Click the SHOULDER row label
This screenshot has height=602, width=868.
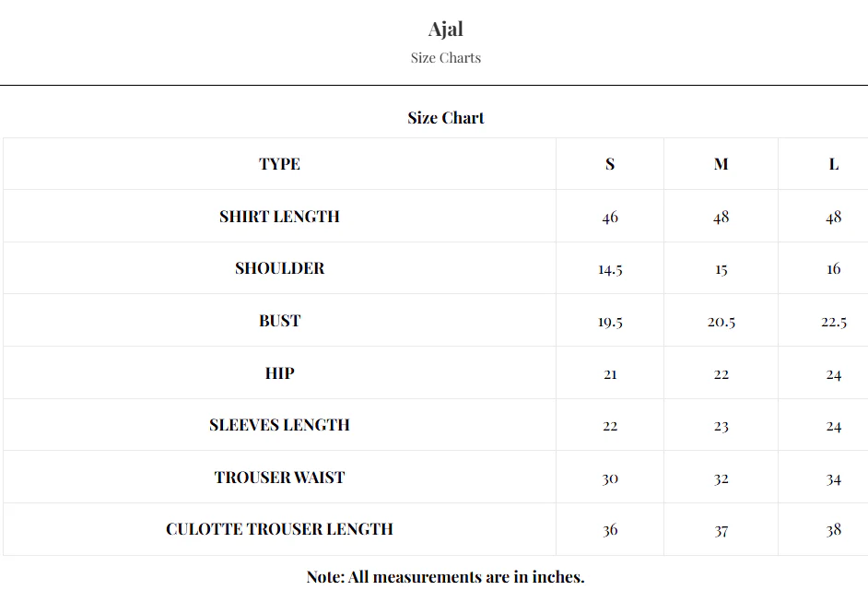tap(279, 268)
